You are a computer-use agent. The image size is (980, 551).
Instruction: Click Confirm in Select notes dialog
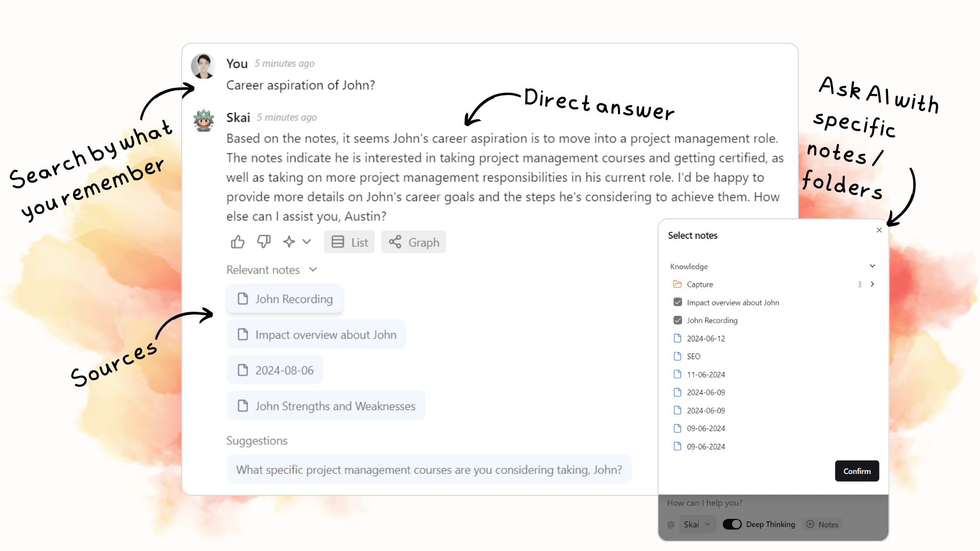[x=857, y=471]
